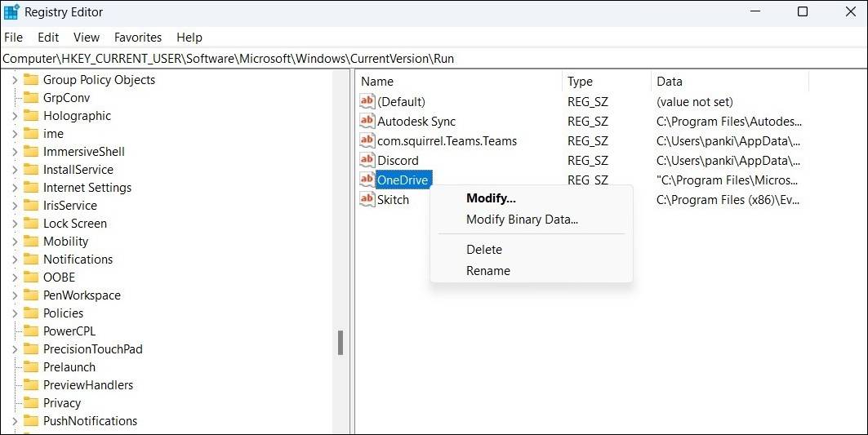The width and height of the screenshot is (868, 435).
Task: Choose Modify... from the context menu
Action: click(x=491, y=198)
